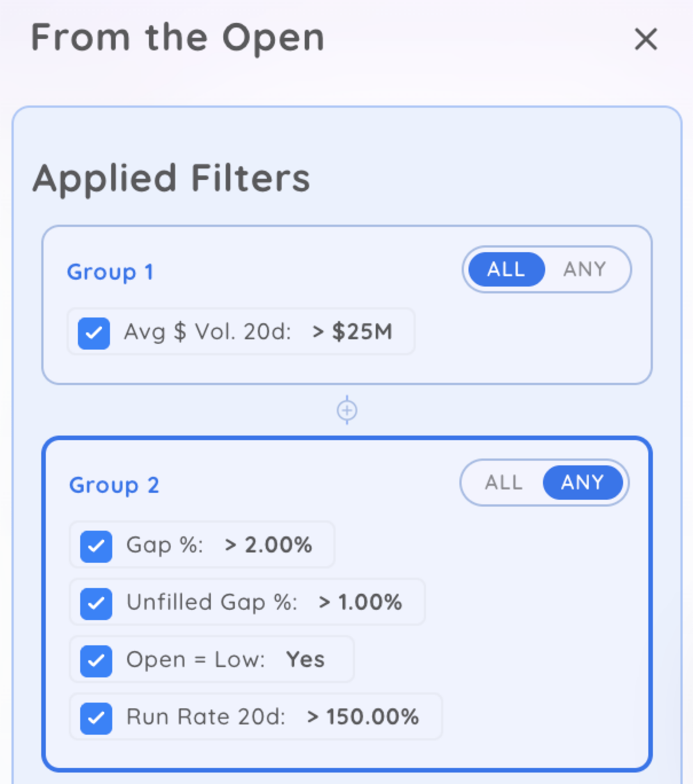Edit the > $25M volume value
This screenshot has height=784, width=693.
(352, 332)
